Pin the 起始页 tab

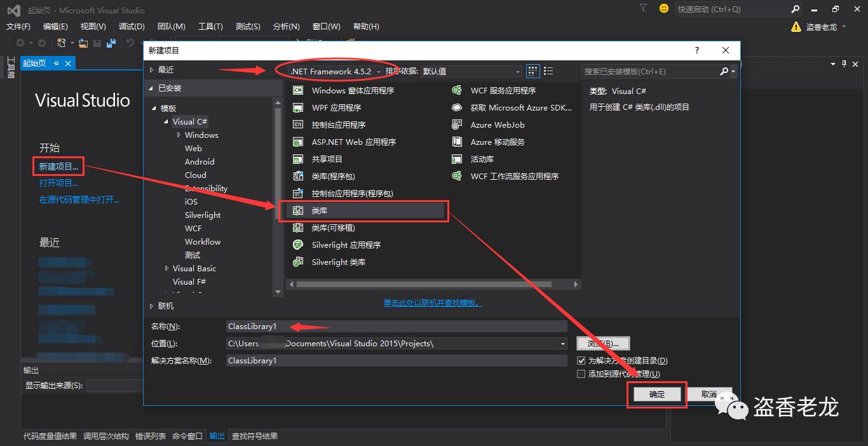click(56, 63)
